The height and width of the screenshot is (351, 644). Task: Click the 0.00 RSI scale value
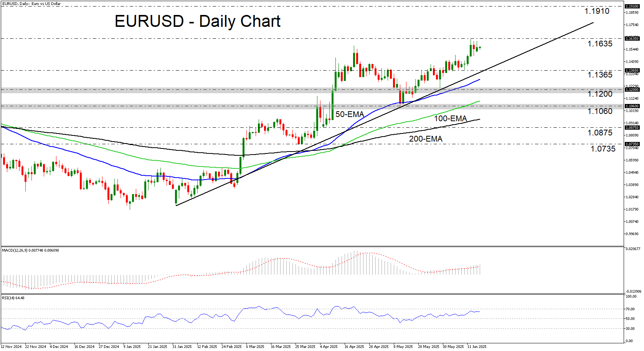coord(629,341)
